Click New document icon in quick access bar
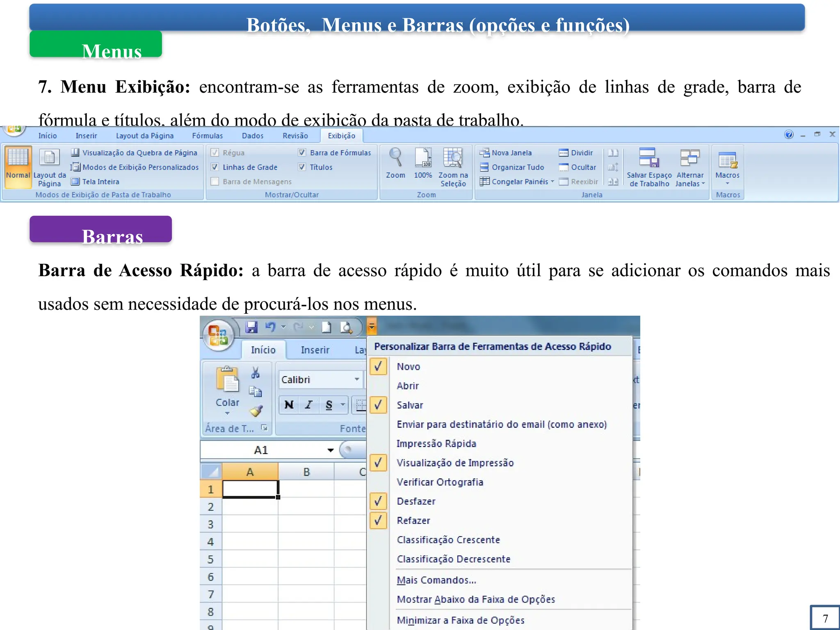The height and width of the screenshot is (630, 840). click(326, 327)
